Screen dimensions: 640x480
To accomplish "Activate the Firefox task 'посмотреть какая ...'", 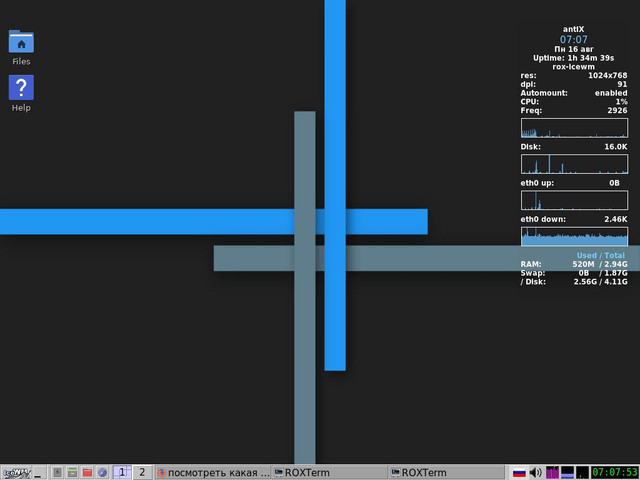I will click(213, 473).
